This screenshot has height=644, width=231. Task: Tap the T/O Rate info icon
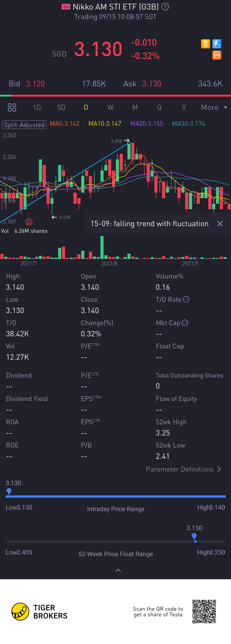pos(186,299)
